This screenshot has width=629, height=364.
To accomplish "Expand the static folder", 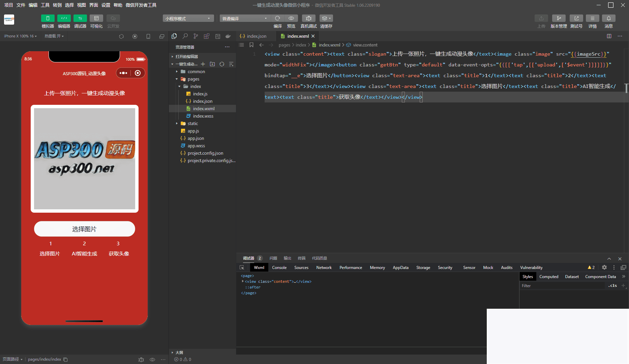I will (192, 123).
